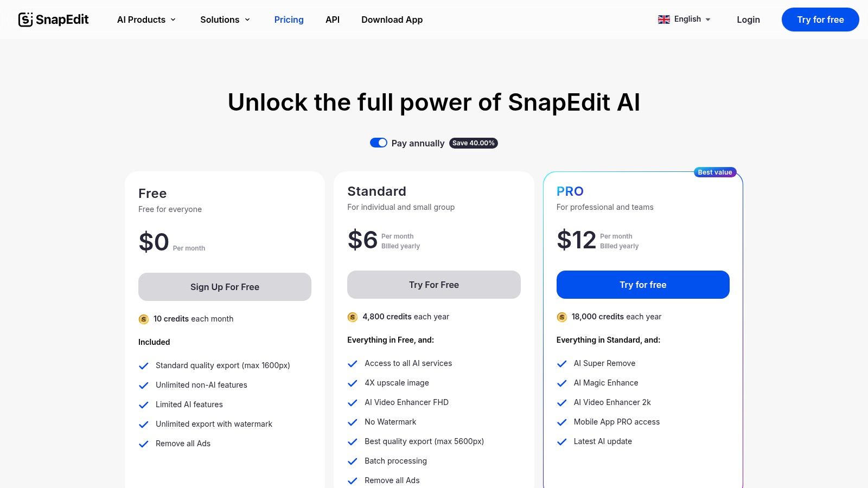Click the Login link
This screenshot has height=488, width=868.
point(748,20)
